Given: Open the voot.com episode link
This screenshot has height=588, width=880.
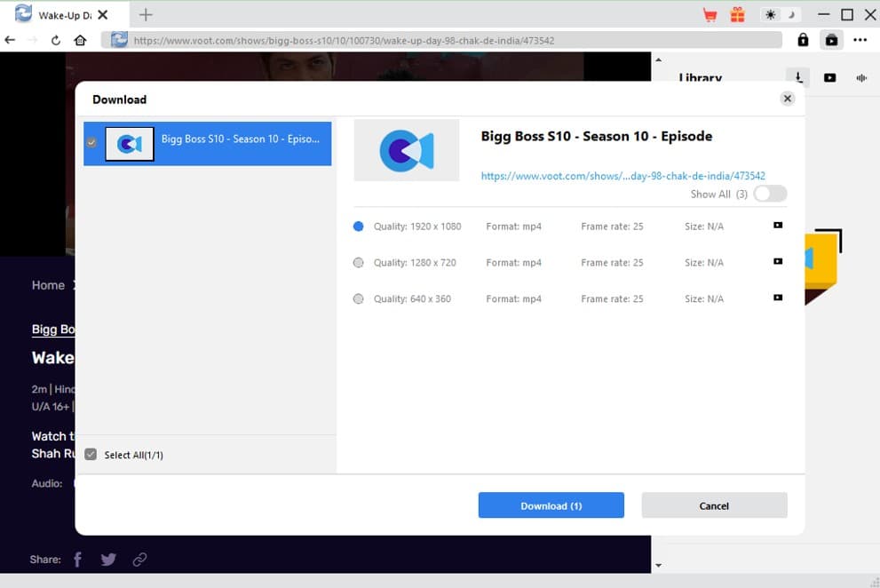Looking at the screenshot, I should 622,176.
